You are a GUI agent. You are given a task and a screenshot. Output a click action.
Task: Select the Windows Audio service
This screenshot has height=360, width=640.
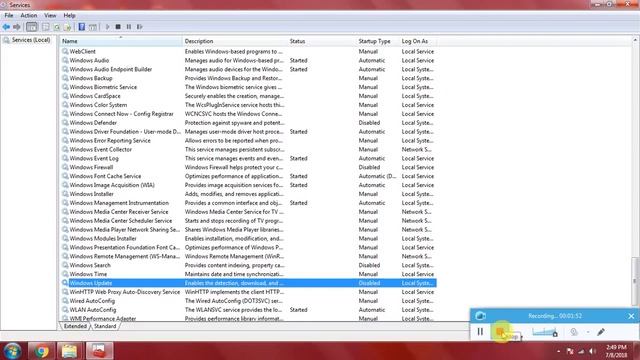click(249, 60)
